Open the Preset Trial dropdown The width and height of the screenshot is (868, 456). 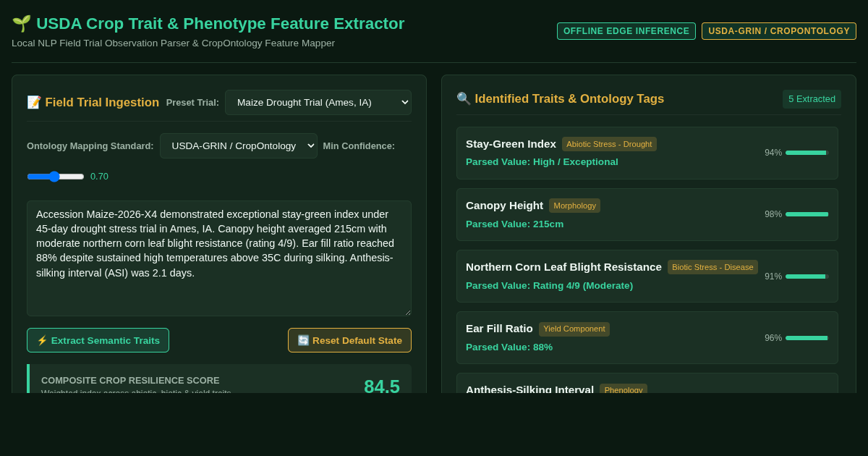point(318,103)
